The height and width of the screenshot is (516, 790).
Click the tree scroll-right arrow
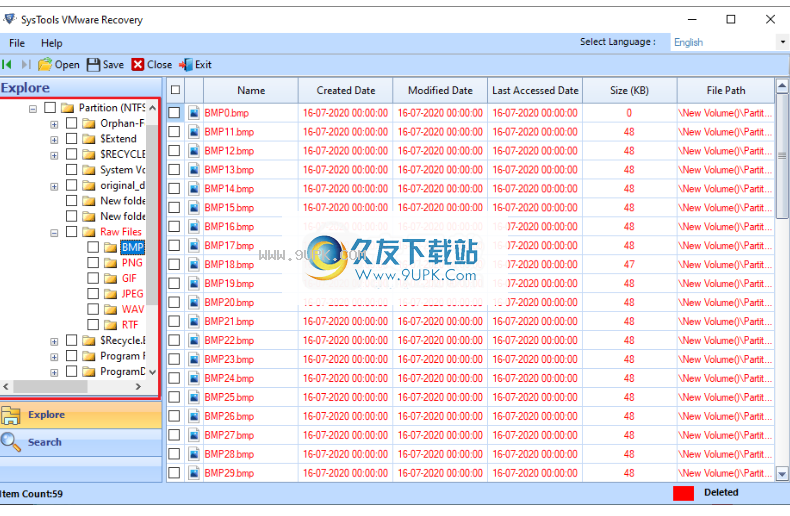click(x=138, y=387)
